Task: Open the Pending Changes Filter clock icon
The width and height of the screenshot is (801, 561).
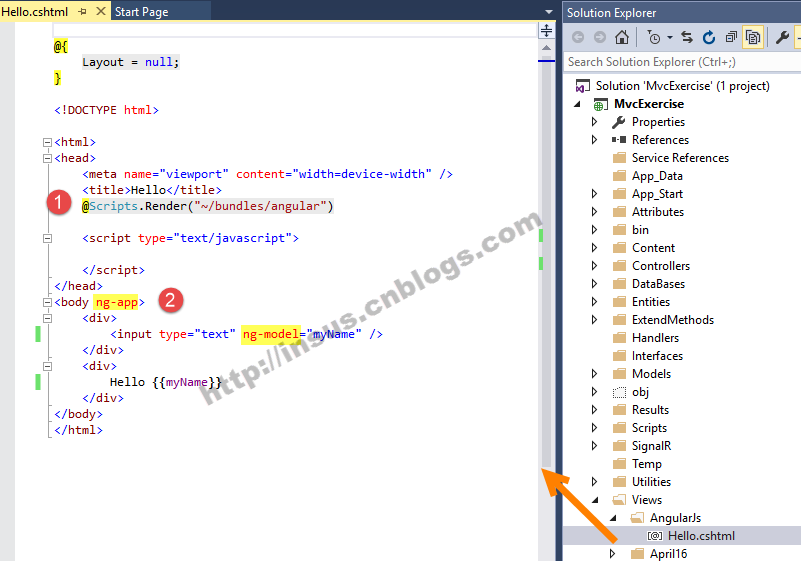Action: tap(654, 37)
